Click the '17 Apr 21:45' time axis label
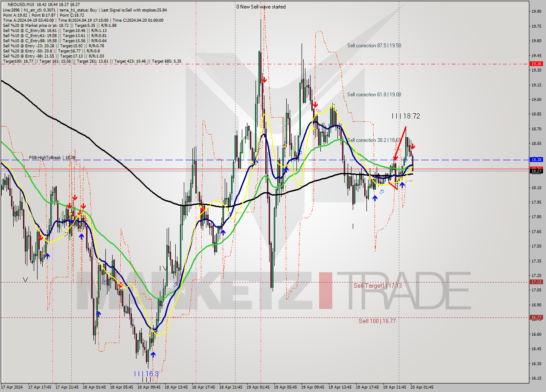Screen dimensions: 546x392 click(67, 388)
